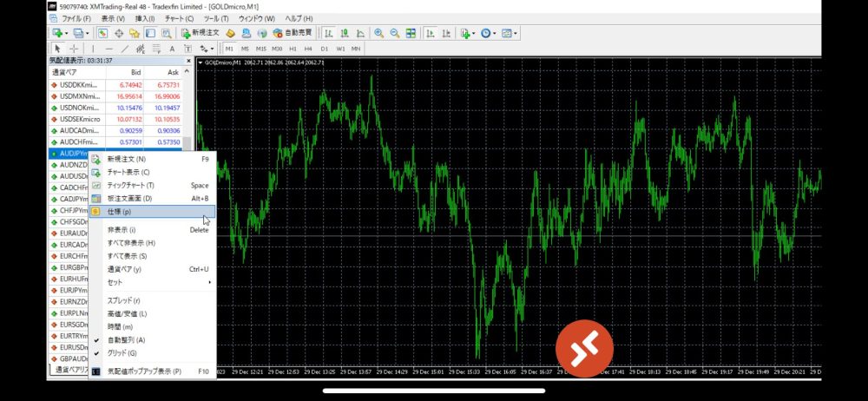Toggle the Market Watch window icon

tap(103, 33)
